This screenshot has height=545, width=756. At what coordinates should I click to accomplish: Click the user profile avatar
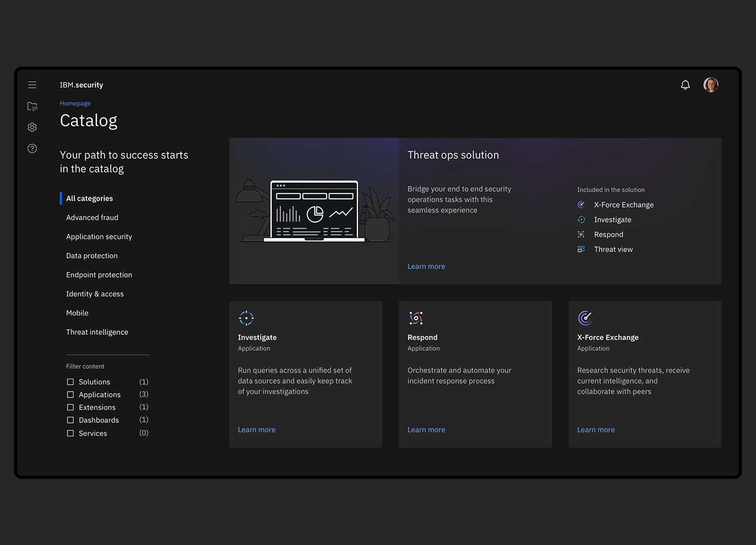pyautogui.click(x=711, y=85)
